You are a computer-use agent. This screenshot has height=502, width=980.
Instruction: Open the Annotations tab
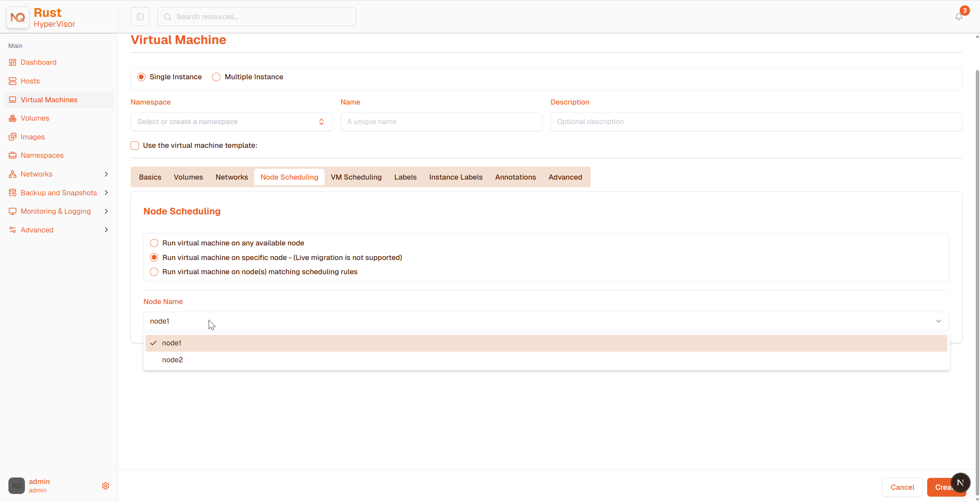(515, 177)
